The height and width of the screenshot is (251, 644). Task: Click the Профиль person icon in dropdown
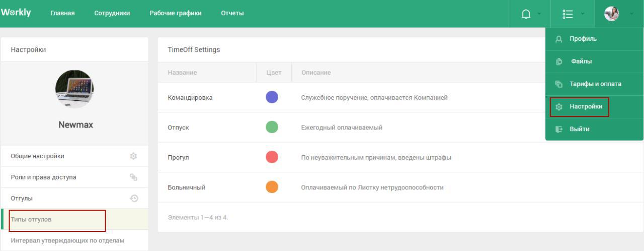[x=558, y=39]
